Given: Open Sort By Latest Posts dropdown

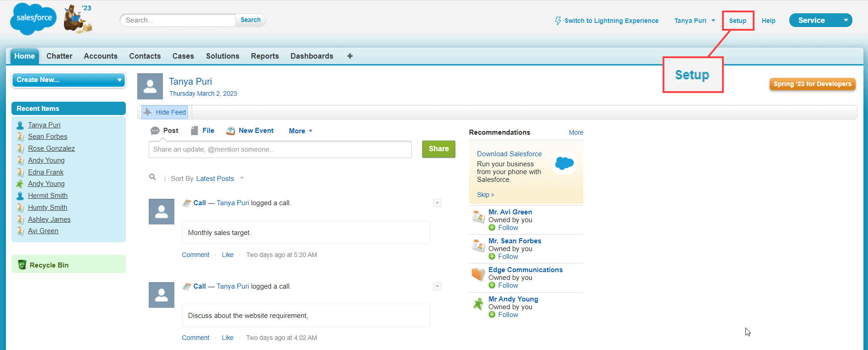Looking at the screenshot, I should pyautogui.click(x=220, y=179).
